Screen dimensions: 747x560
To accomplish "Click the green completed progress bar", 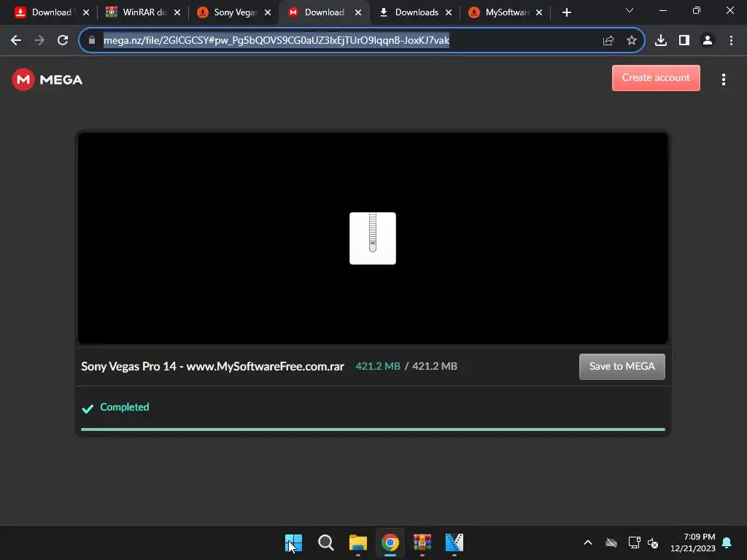I will [373, 429].
